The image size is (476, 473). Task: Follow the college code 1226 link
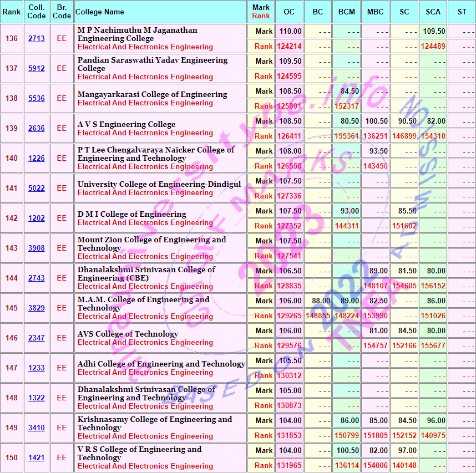point(37,159)
